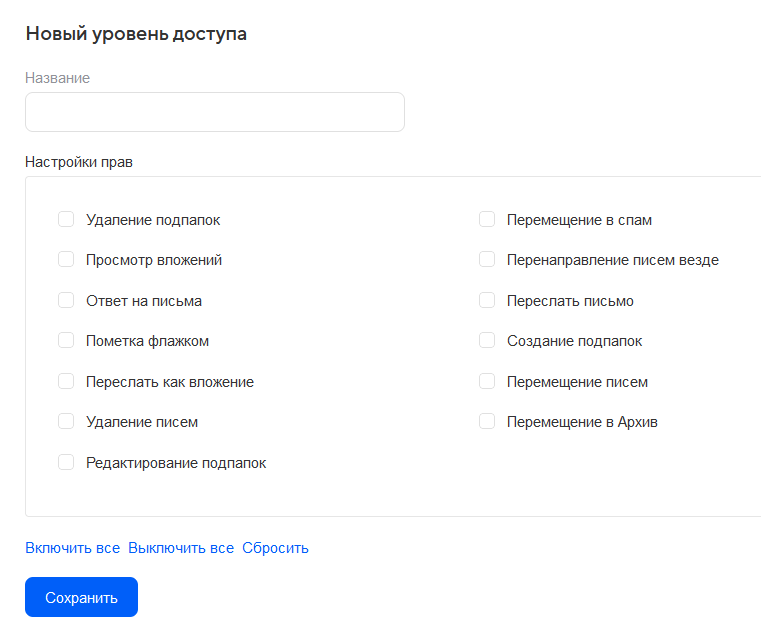Enable the Удаление подпапок checkbox

(x=66, y=219)
